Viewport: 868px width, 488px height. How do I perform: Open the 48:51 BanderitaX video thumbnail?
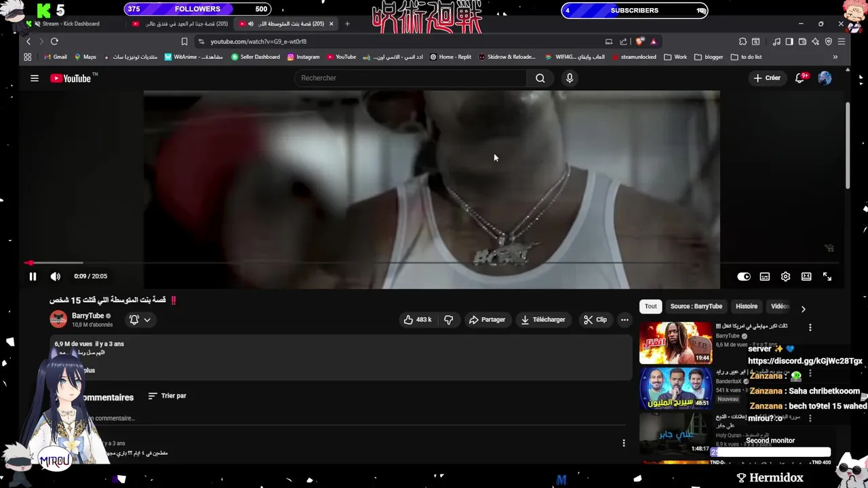[x=676, y=388]
